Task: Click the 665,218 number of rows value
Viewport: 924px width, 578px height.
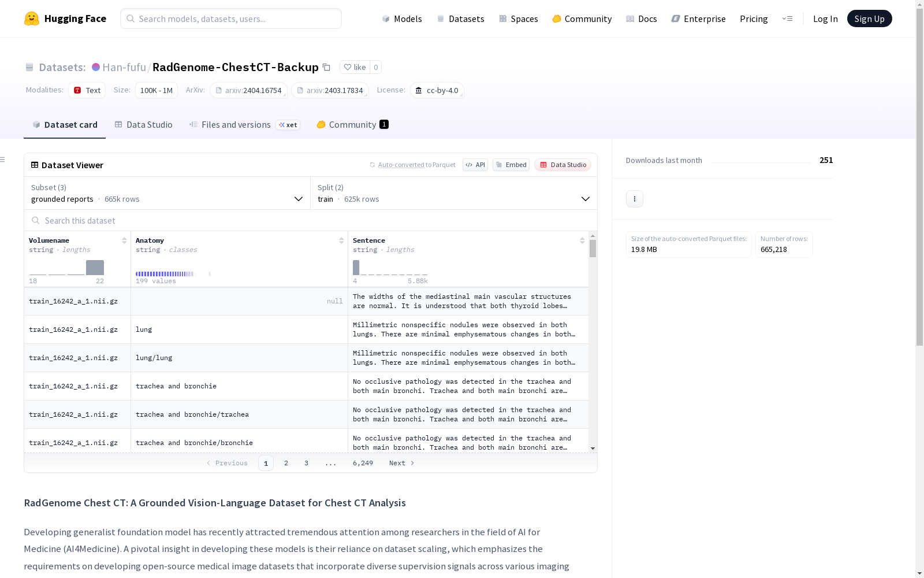Action: pyautogui.click(x=774, y=250)
